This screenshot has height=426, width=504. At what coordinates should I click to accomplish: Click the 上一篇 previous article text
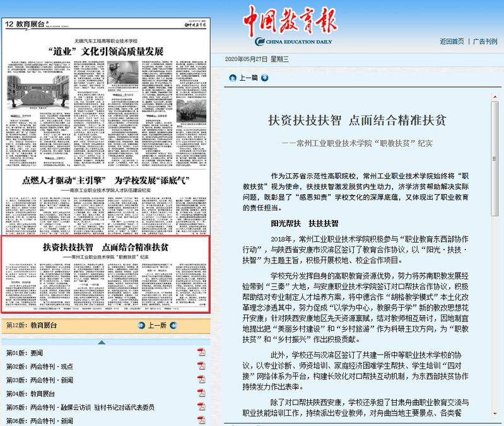pos(249,78)
